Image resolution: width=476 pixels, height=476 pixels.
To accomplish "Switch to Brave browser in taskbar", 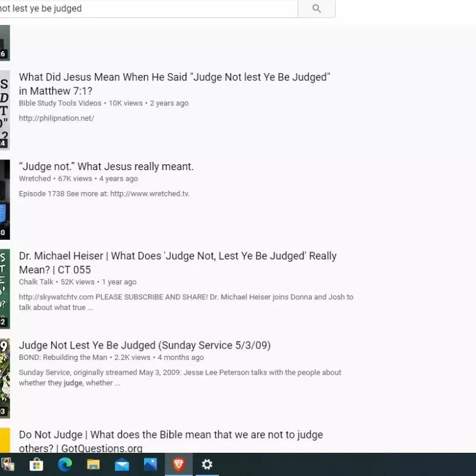I will tap(178, 464).
